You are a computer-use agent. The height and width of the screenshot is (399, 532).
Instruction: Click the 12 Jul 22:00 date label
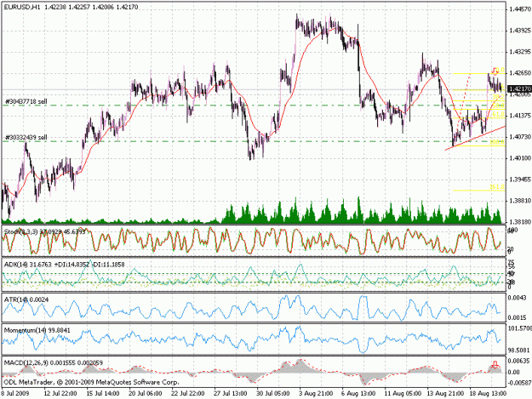tap(60, 394)
